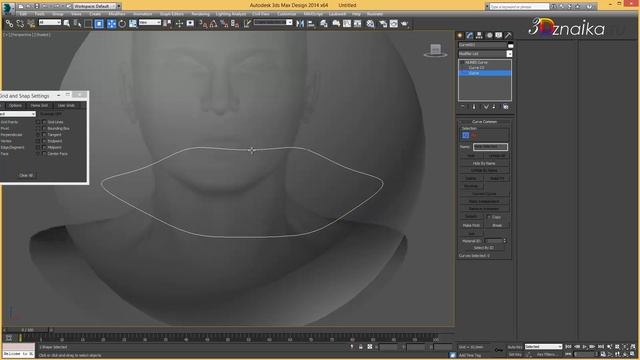Open the reference coordinate system dropdown
Image resolution: width=640 pixels, height=360 pixels.
point(150,22)
